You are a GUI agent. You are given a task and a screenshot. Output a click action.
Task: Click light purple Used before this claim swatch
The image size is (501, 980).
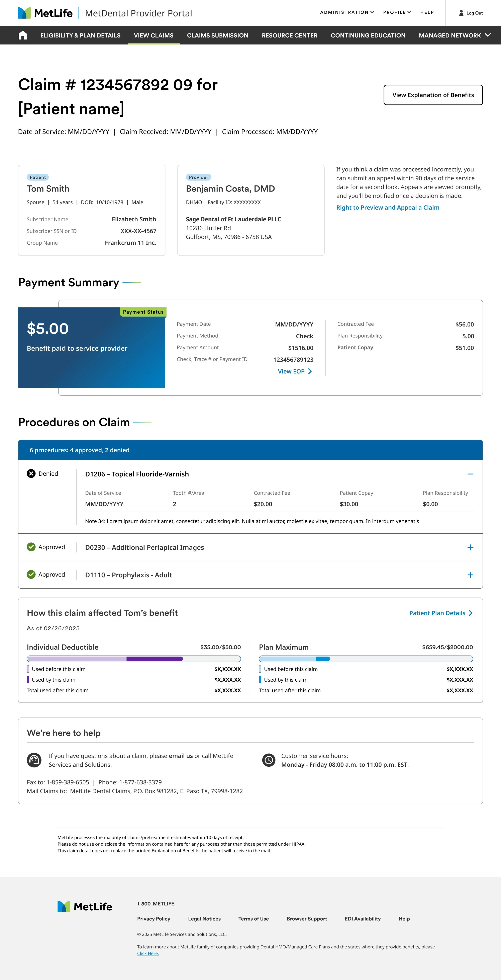tap(28, 669)
